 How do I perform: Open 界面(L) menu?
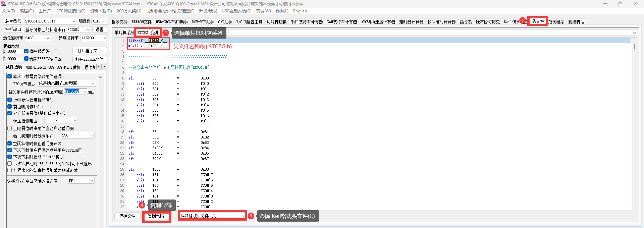(x=282, y=11)
